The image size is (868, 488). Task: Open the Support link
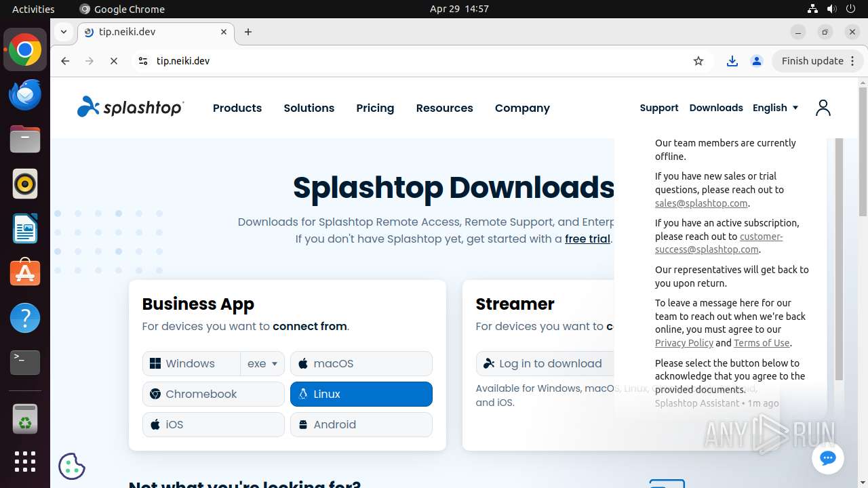click(659, 108)
